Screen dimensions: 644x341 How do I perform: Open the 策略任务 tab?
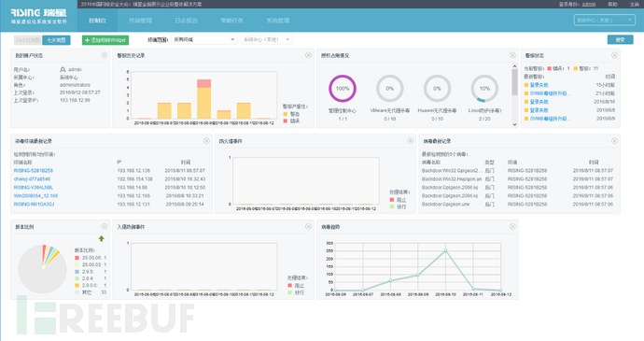pyautogui.click(x=232, y=21)
